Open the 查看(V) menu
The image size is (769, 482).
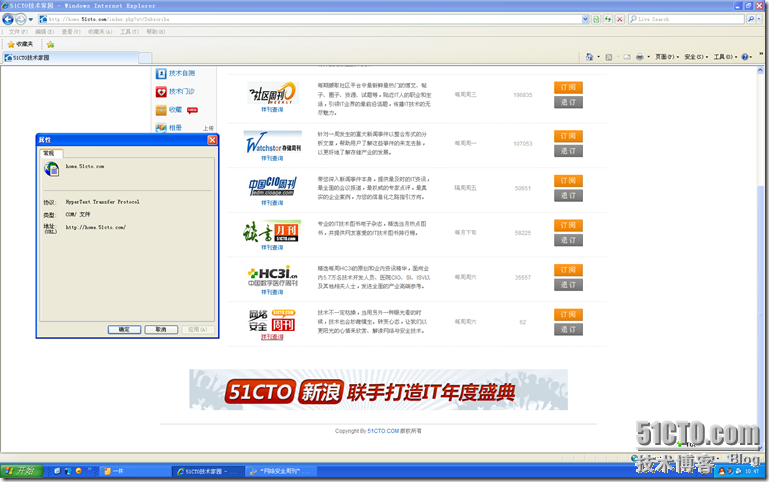71,32
